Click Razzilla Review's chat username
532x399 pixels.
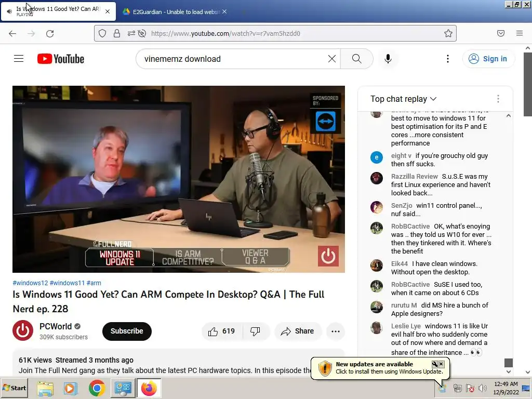[414, 177]
